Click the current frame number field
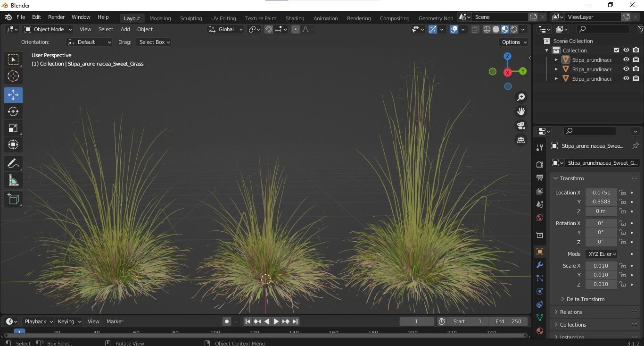The image size is (644, 346). (417, 321)
